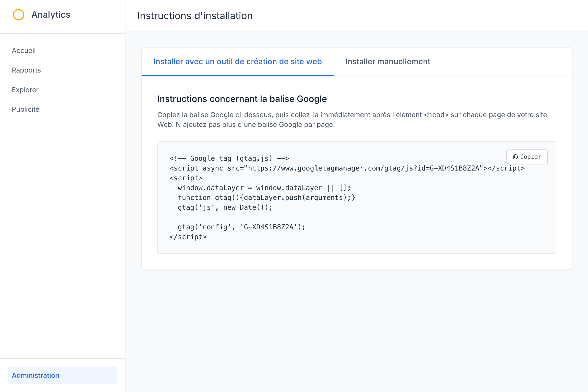Viewport: 588px width, 392px height.
Task: Navigate to Explorer from the sidebar
Action: coord(25,89)
